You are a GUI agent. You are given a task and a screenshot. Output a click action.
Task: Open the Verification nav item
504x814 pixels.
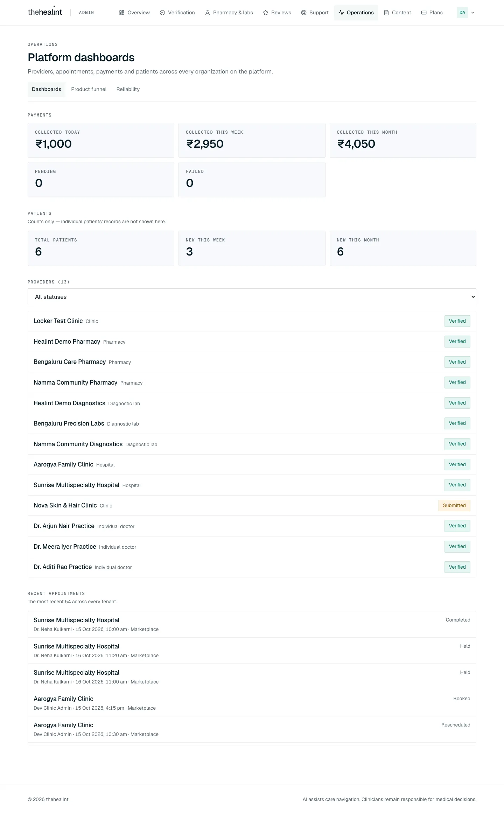point(177,13)
